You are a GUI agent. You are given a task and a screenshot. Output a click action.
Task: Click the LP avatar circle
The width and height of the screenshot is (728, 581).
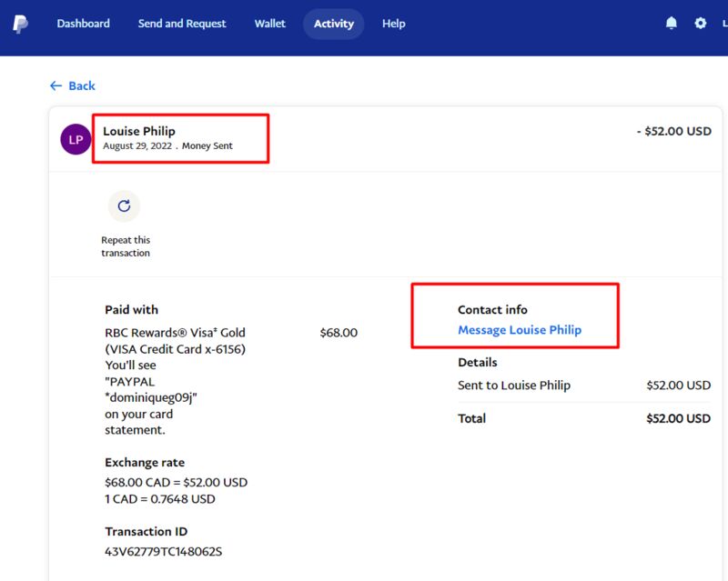point(76,139)
